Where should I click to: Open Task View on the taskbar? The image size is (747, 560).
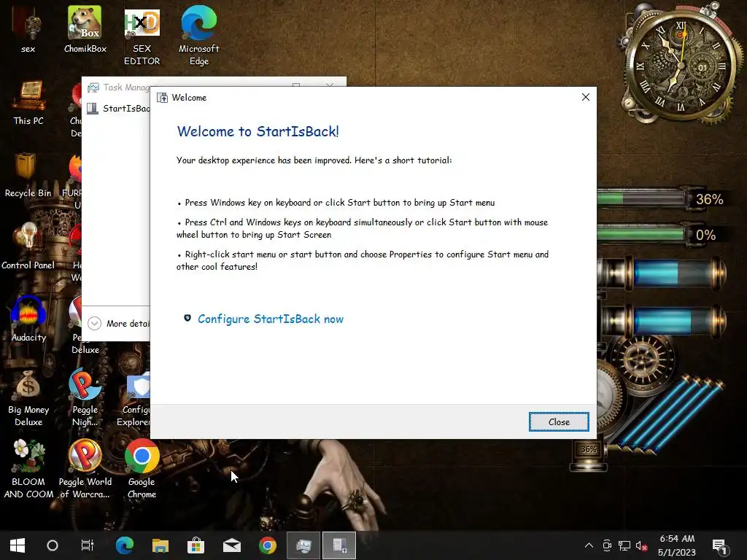point(88,545)
